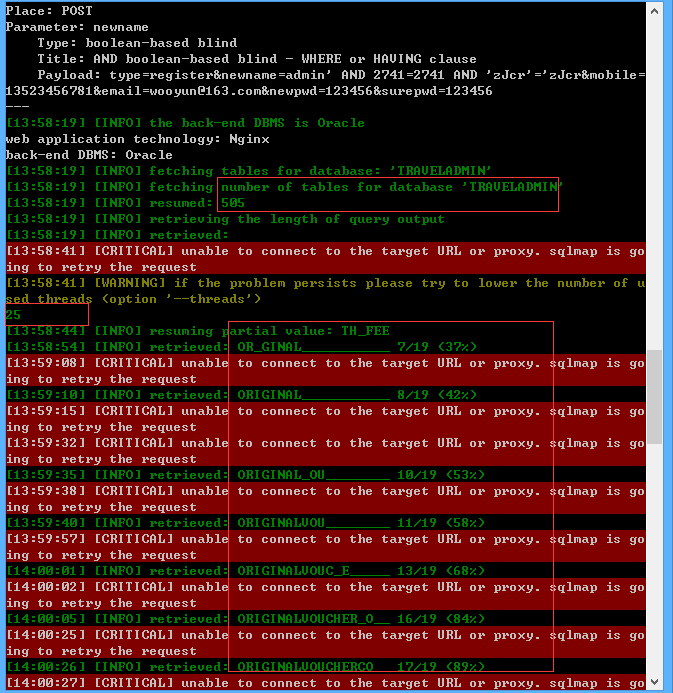This screenshot has width=673, height=693.
Task: Click 'Type: boolean-based blind' text
Action: (x=137, y=43)
